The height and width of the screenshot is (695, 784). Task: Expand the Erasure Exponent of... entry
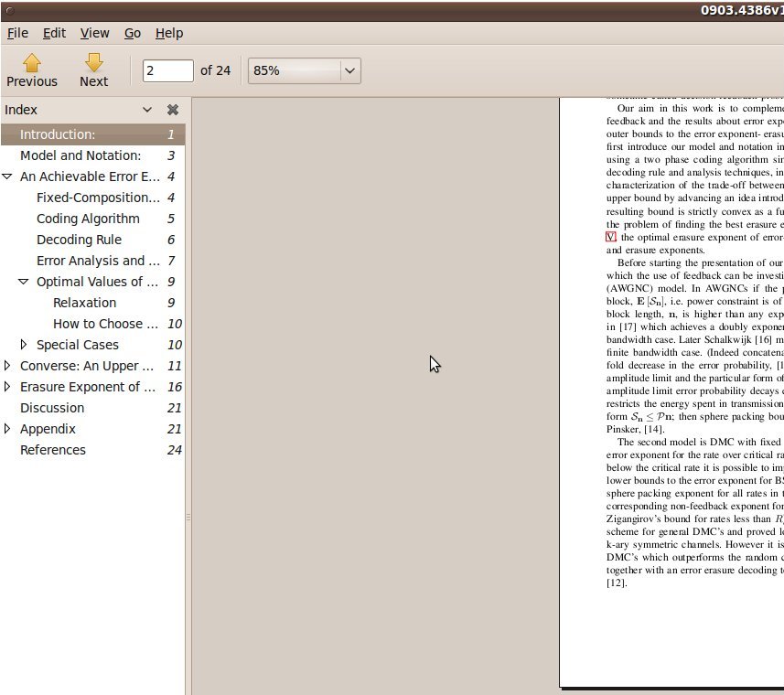(x=7, y=387)
